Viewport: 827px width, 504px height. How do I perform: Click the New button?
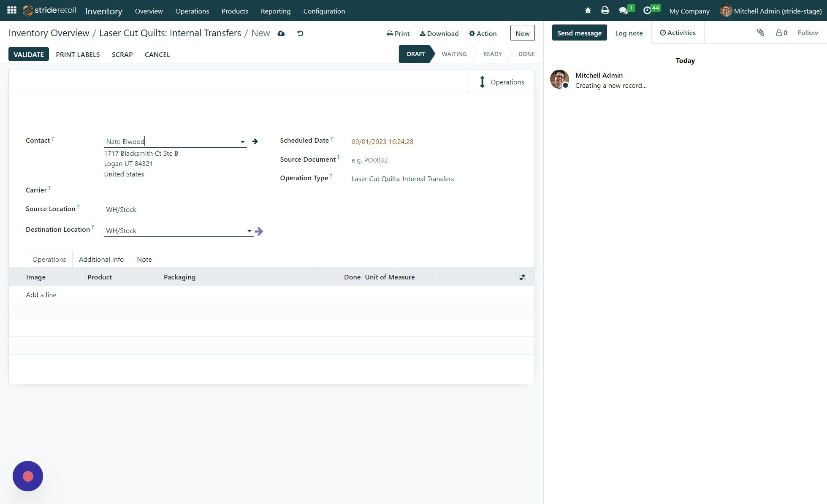522,33
